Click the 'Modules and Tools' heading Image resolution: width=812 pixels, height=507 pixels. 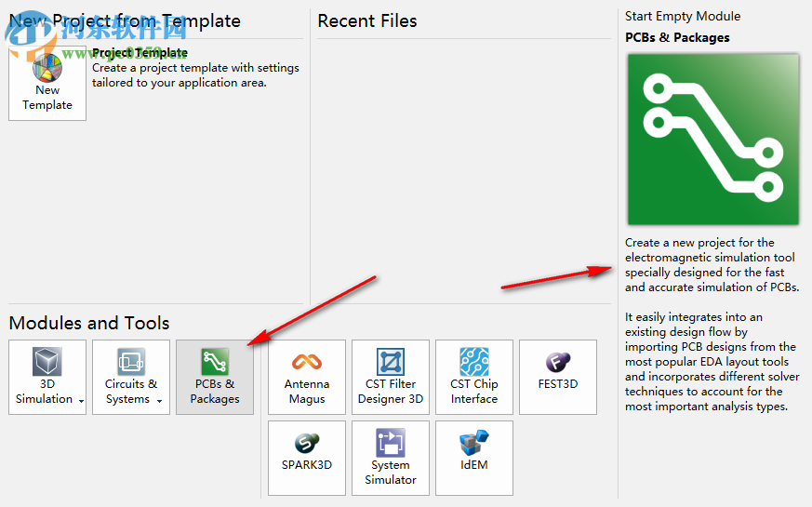pos(89,323)
